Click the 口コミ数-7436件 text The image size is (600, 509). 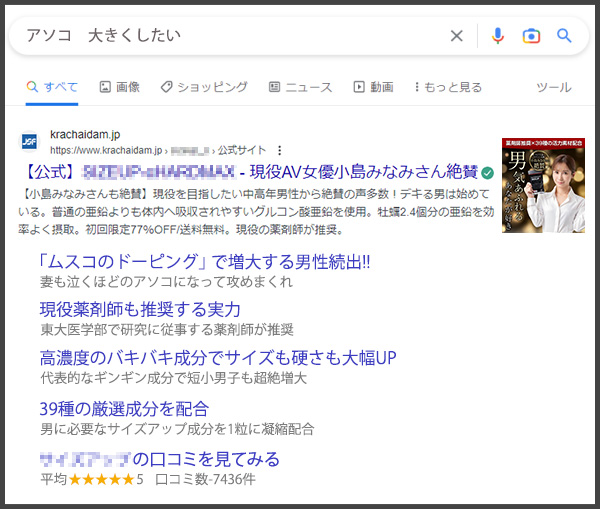click(205, 479)
